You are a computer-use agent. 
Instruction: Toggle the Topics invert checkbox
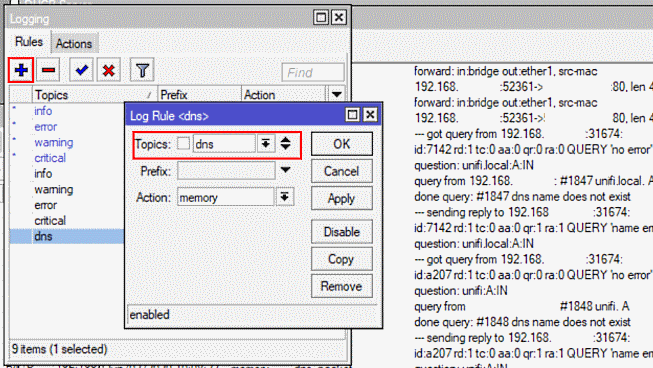[x=183, y=144]
